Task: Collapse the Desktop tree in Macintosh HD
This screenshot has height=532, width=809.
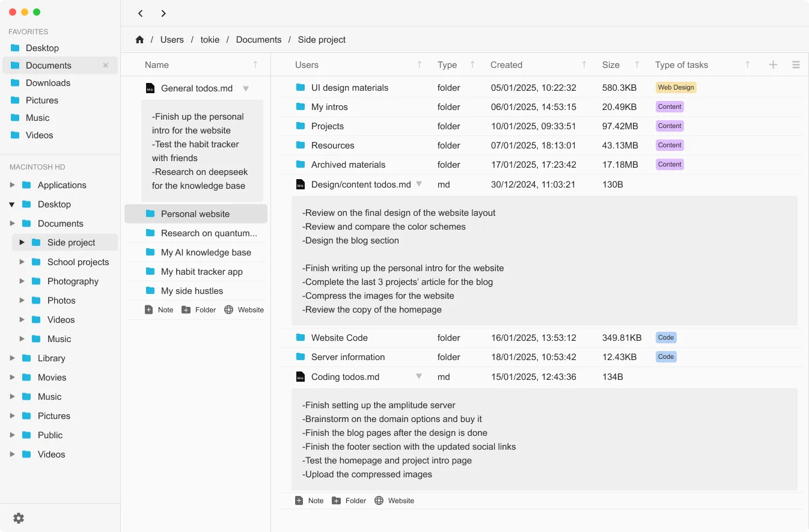Action: tap(12, 204)
